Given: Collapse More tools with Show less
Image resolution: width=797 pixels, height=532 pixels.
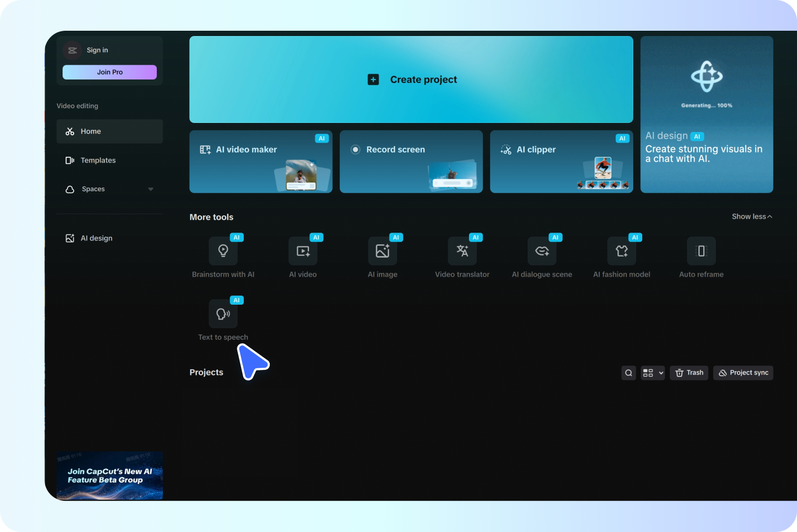Looking at the screenshot, I should 751,217.
